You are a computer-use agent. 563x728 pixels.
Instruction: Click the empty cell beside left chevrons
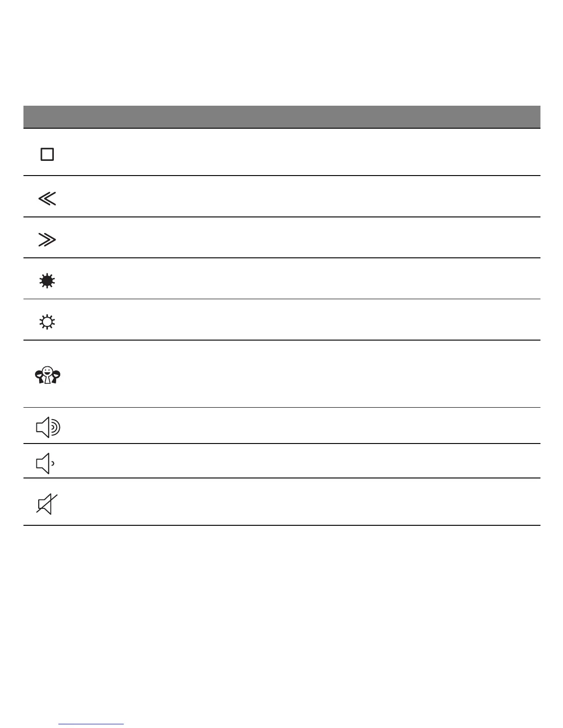click(305, 196)
